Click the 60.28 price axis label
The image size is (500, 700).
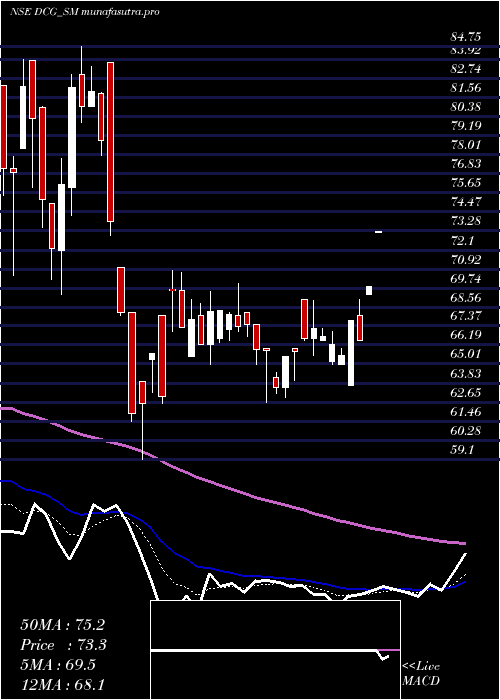(x=466, y=430)
